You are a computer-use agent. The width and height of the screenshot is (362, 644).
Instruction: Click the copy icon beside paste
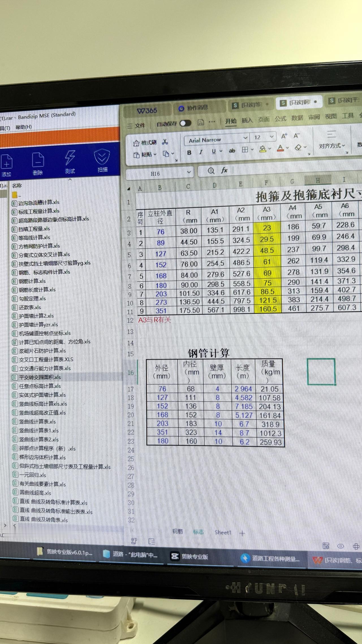[x=166, y=154]
